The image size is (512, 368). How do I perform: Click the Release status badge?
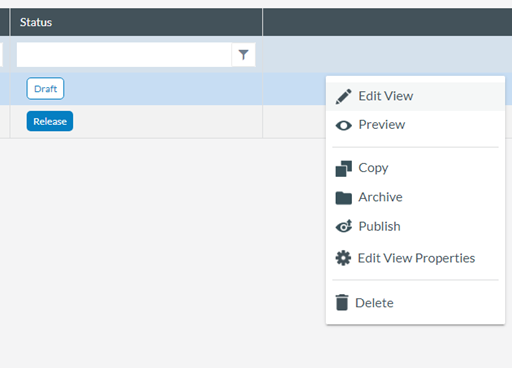(50, 121)
